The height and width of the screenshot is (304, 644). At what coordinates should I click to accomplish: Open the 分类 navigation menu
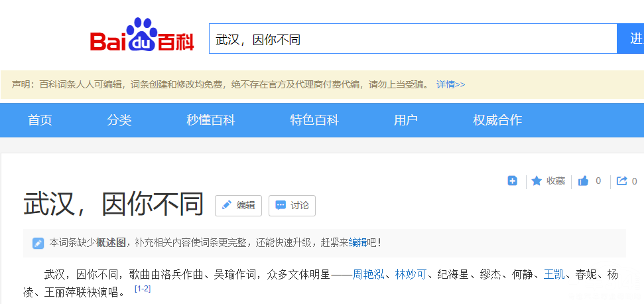[119, 120]
